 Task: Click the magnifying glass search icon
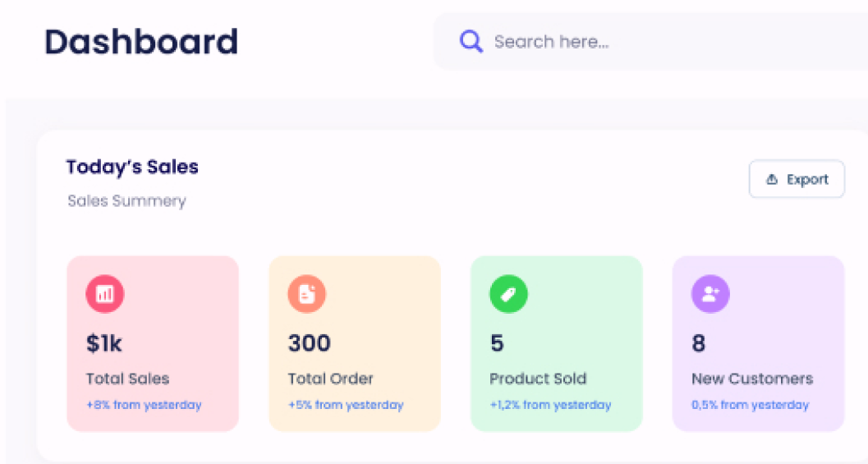click(471, 42)
